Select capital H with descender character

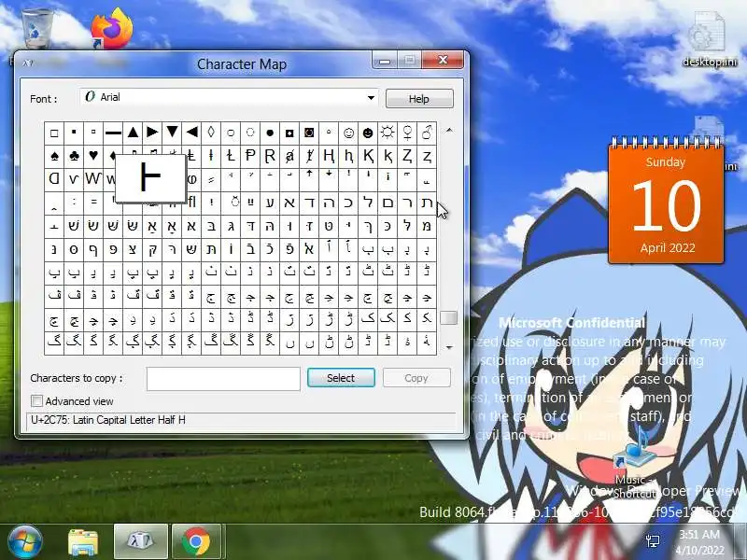coord(329,156)
